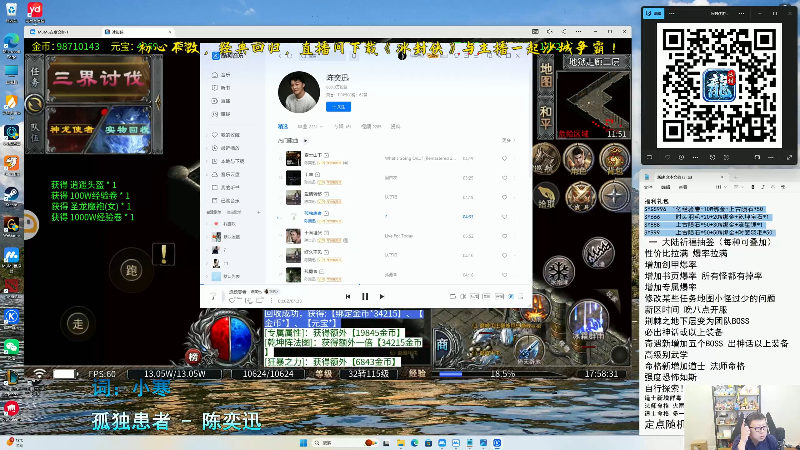This screenshot has height=450, width=800.
Task: Click the game experience progress bar
Action: [x=501, y=374]
